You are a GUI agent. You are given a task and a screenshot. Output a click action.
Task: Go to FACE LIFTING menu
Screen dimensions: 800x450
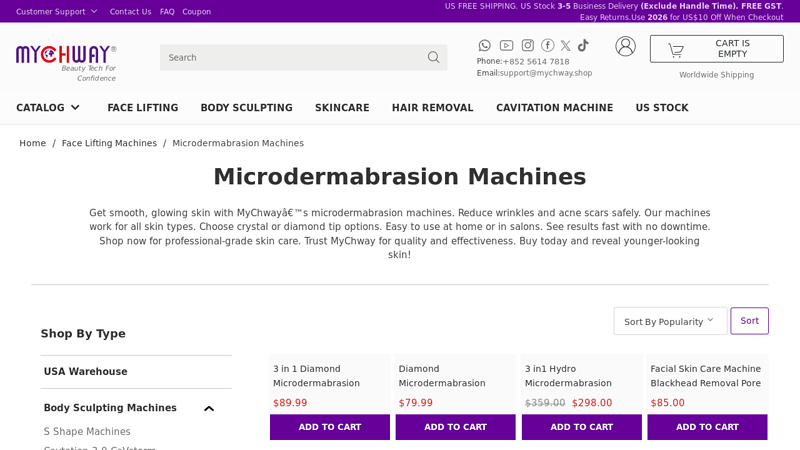coord(143,108)
